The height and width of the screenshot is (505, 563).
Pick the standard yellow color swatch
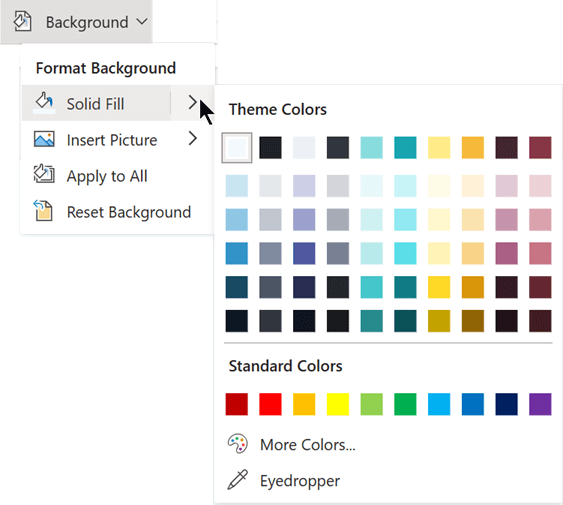(338, 404)
